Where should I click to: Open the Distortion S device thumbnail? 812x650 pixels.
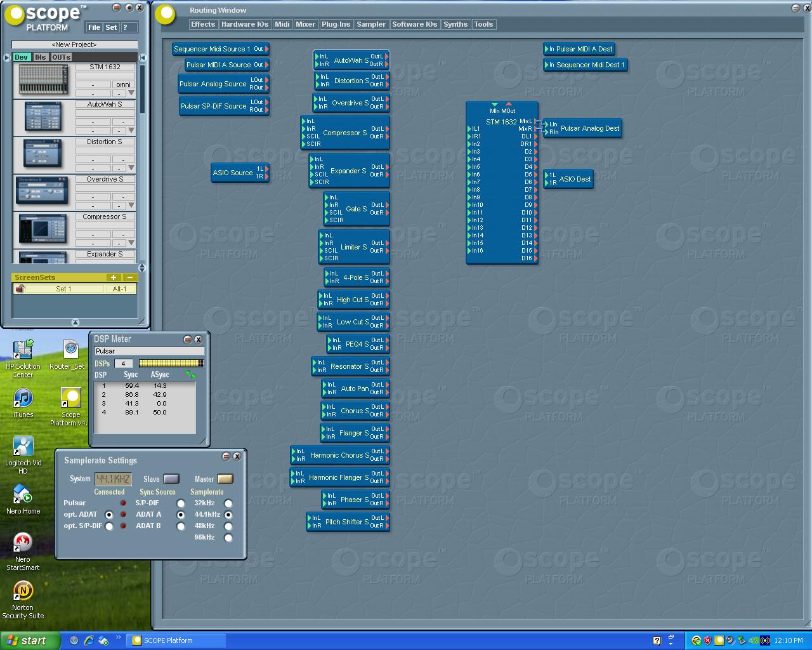[x=43, y=154]
